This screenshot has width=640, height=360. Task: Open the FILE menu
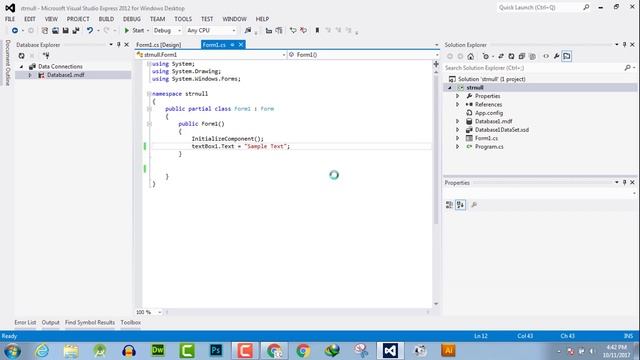[x=10, y=19]
